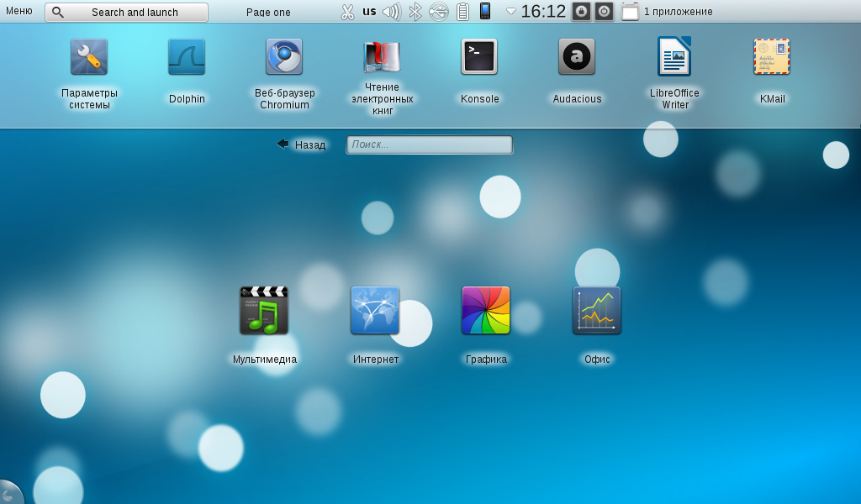Open the Меню menu

tap(19, 11)
